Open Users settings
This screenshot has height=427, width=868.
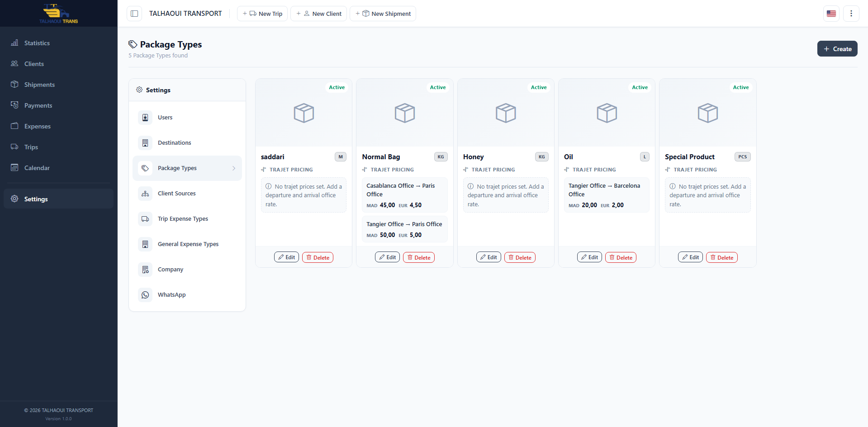pos(187,118)
